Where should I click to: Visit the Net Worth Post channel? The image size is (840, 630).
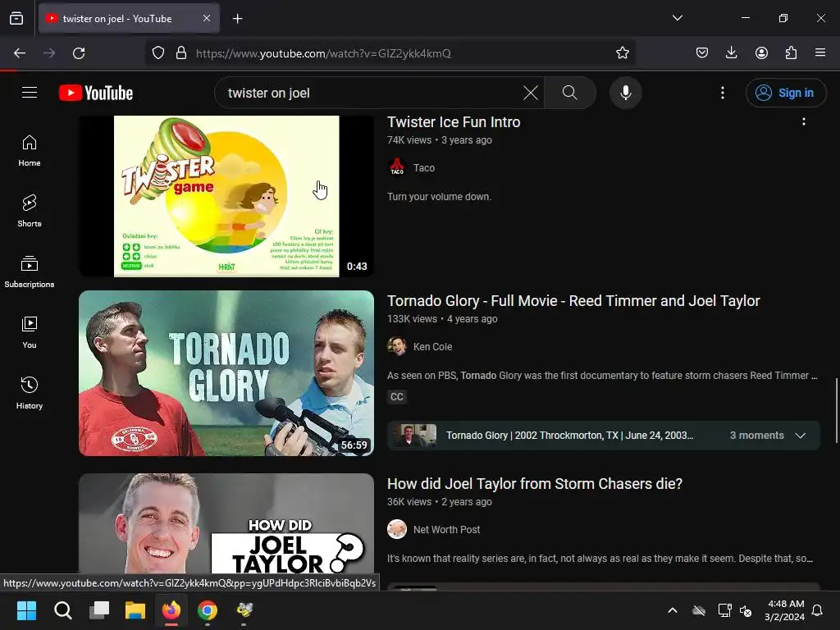click(446, 529)
